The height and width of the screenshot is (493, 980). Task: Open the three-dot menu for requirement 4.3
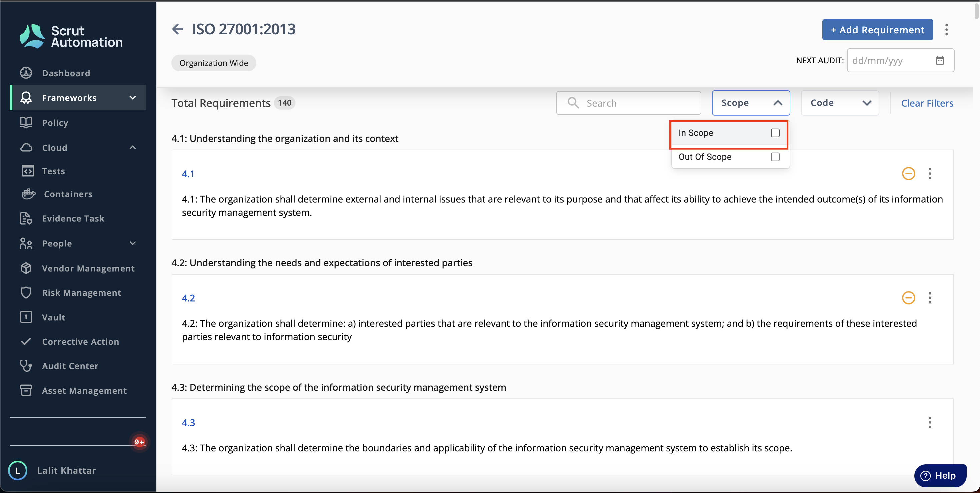click(x=930, y=422)
